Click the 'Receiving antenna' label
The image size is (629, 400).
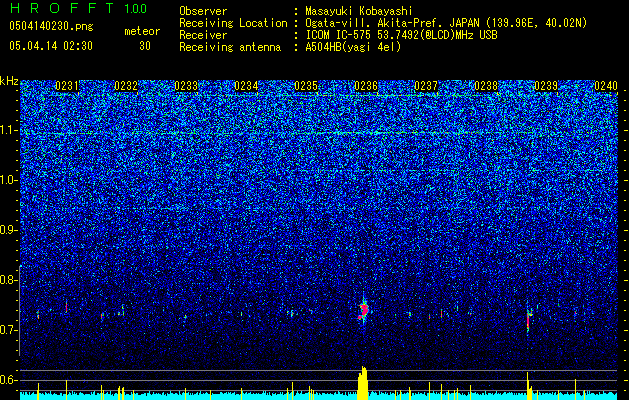click(230, 47)
